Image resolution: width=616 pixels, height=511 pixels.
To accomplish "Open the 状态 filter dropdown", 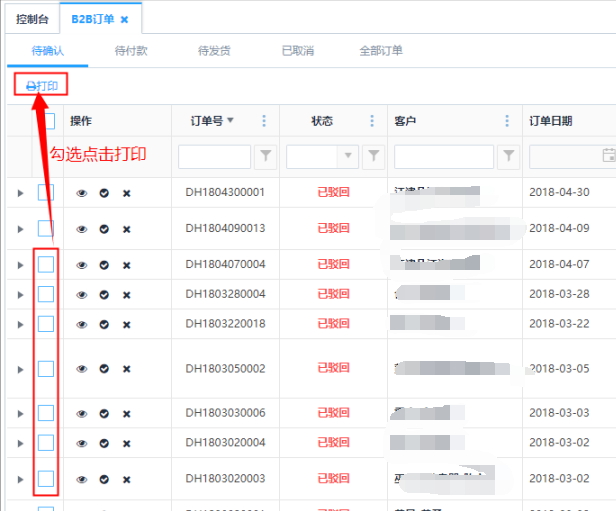I will [x=349, y=156].
